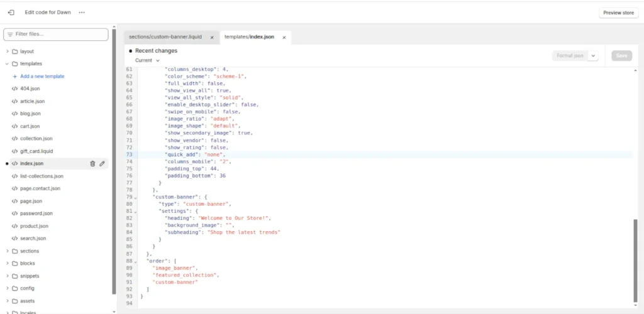Screen dimensions: 644x314
Task: Click Edit code for Dawn title
Action: 48,13
